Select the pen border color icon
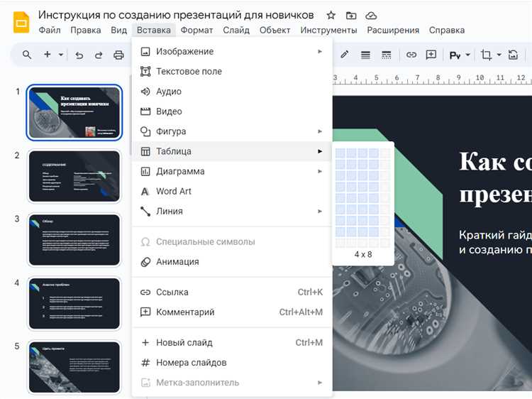 click(x=345, y=55)
